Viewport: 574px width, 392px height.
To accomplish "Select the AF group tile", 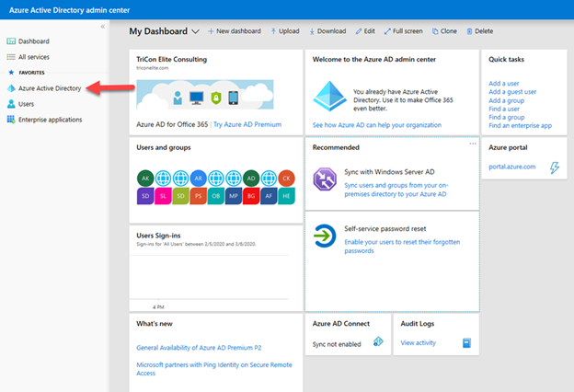I will click(x=269, y=196).
